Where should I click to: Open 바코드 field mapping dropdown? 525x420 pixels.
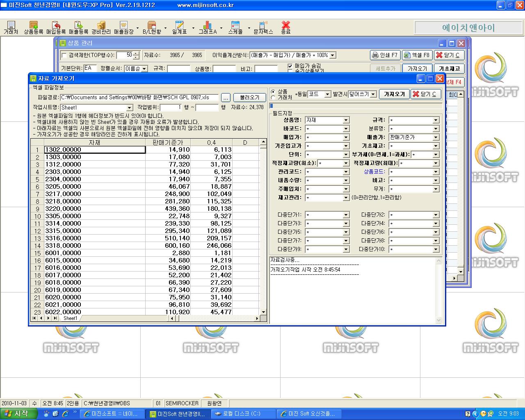click(346, 129)
